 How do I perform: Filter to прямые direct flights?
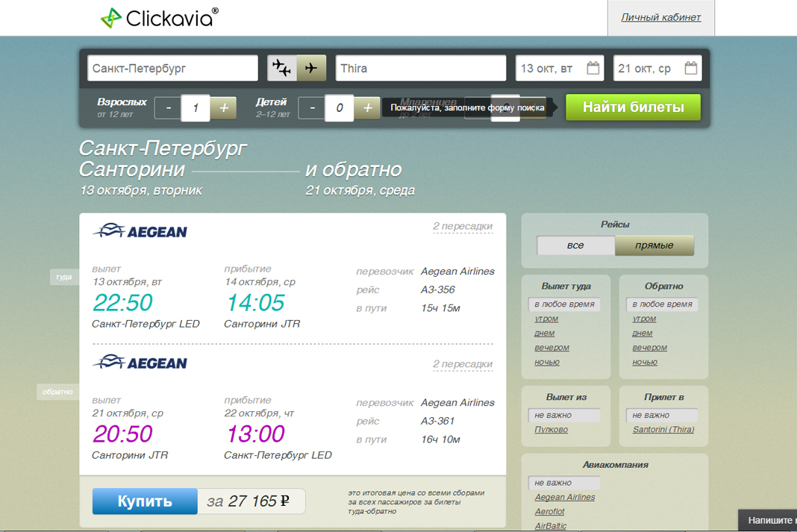pyautogui.click(x=654, y=245)
